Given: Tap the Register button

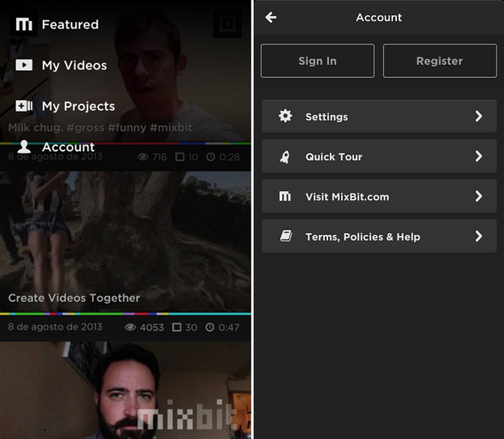Looking at the screenshot, I should click(440, 61).
